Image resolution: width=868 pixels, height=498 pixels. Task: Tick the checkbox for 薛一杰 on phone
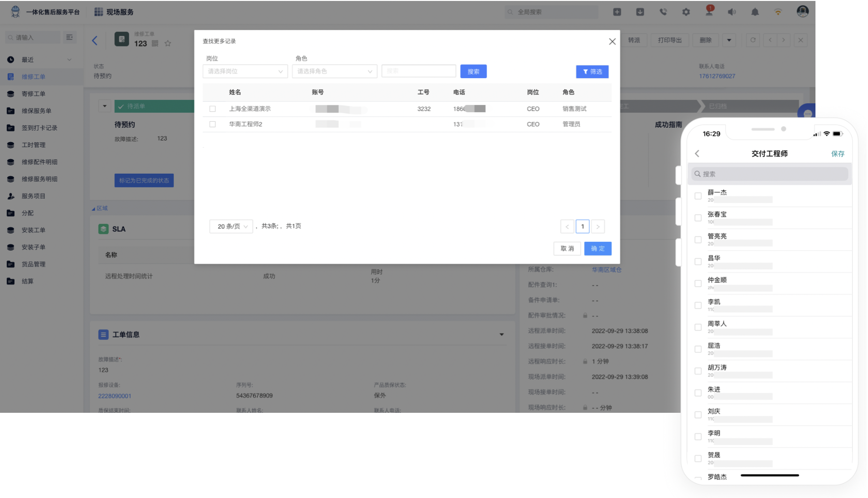(x=698, y=196)
